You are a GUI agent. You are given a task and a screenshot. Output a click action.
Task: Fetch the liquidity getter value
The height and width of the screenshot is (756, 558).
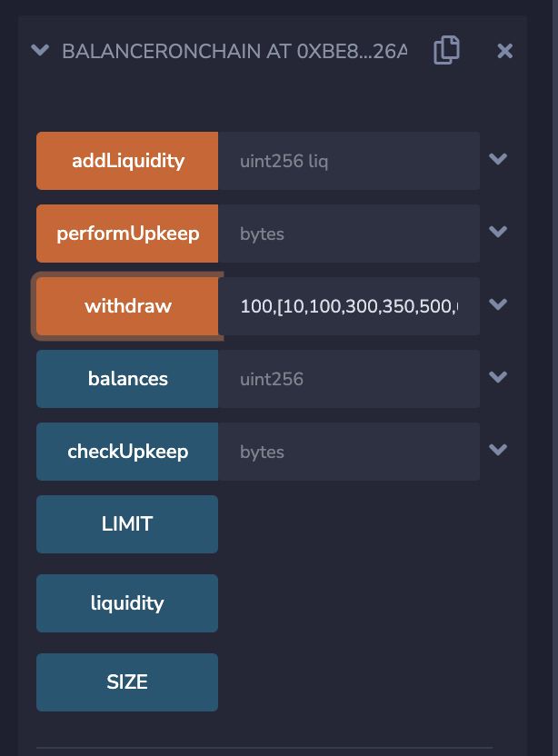126,602
